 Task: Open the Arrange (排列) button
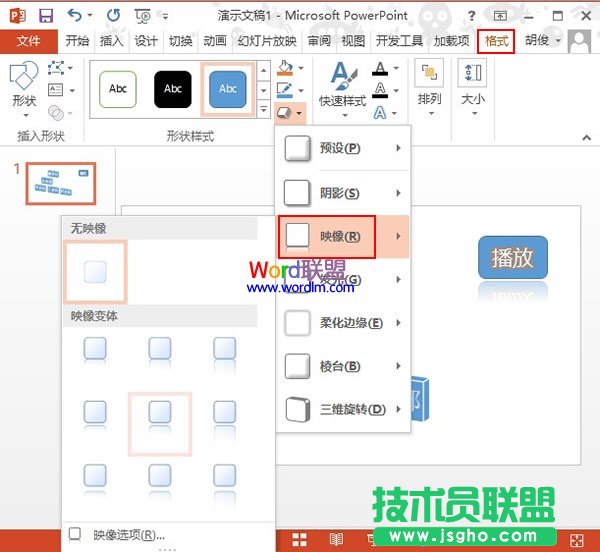click(x=429, y=88)
